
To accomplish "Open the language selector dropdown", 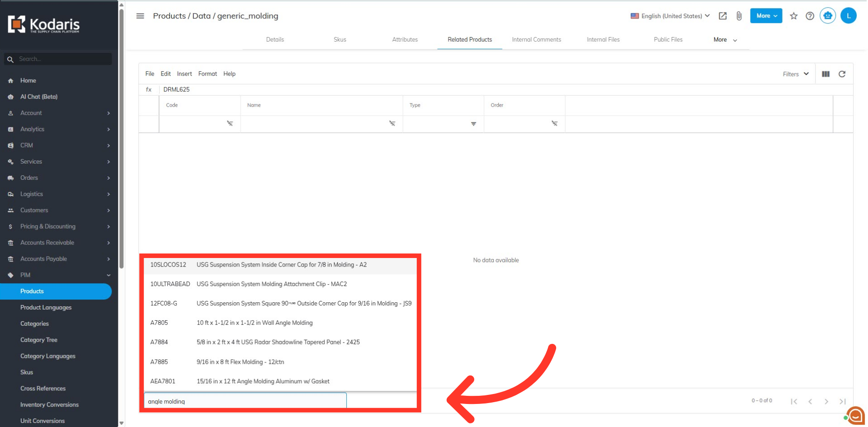I will click(670, 16).
